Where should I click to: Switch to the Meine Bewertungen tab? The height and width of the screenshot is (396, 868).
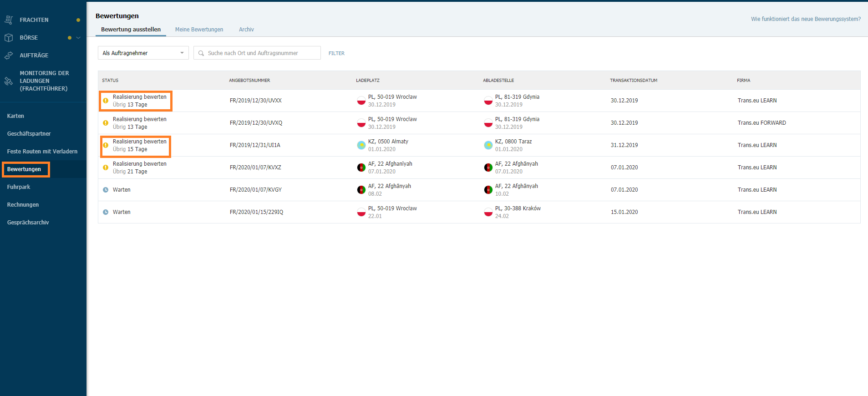pyautogui.click(x=199, y=30)
